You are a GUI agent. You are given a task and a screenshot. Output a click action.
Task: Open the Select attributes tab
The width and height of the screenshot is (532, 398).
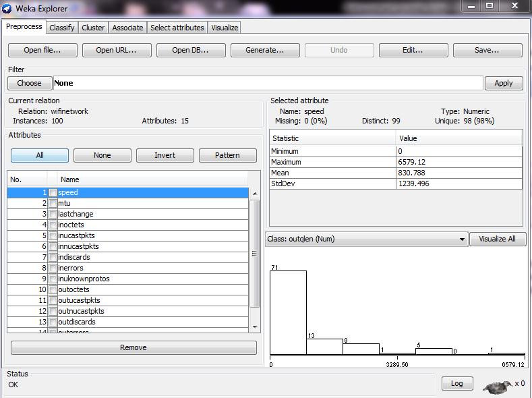tap(177, 28)
